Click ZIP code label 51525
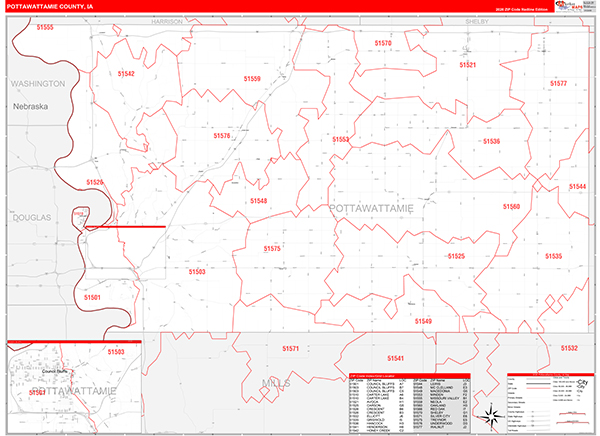600x436 pixels. (x=456, y=256)
